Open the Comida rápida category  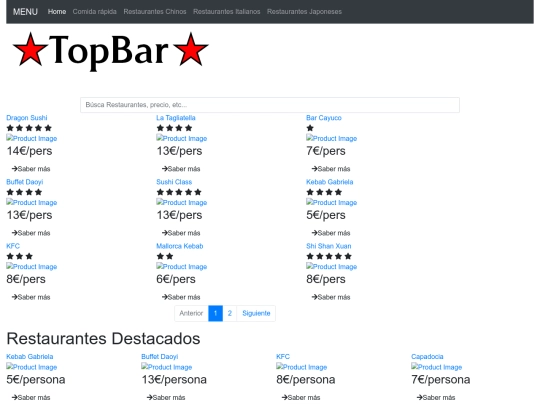coord(94,12)
